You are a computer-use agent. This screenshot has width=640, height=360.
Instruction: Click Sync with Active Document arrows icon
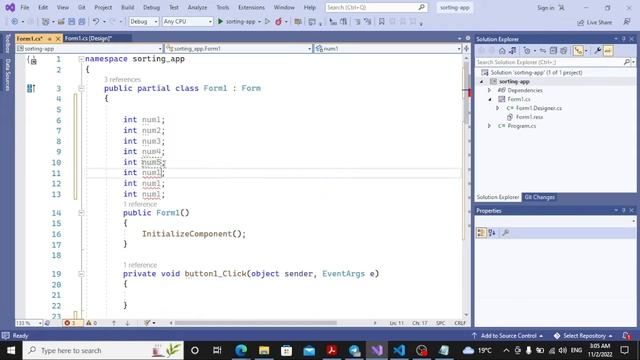point(542,51)
